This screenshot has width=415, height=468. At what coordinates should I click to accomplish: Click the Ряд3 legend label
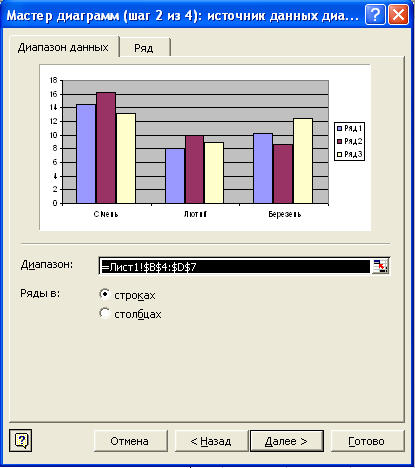(x=353, y=154)
